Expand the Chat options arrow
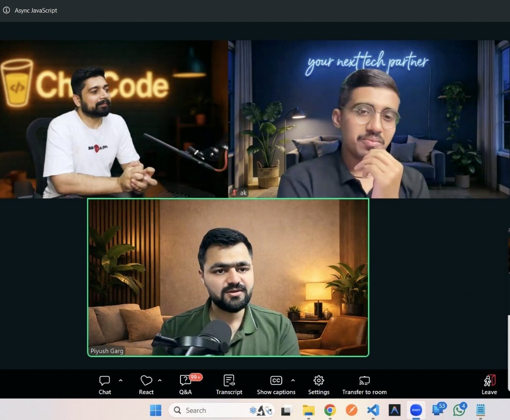The width and height of the screenshot is (510, 420). click(120, 380)
